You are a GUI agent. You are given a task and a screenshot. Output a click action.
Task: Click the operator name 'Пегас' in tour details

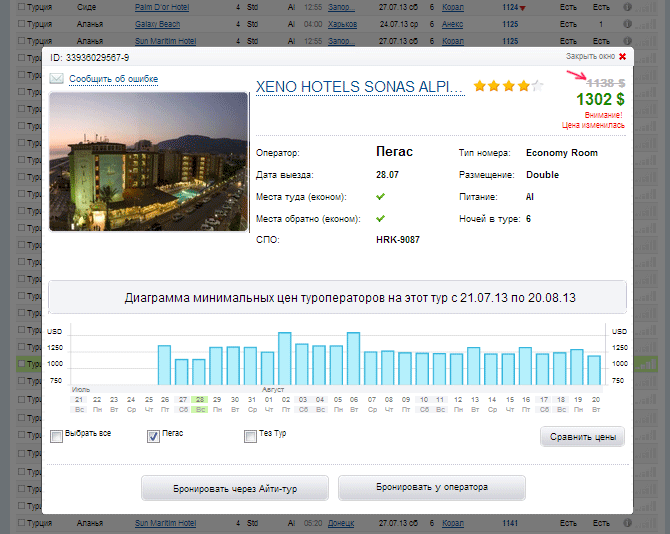394,152
